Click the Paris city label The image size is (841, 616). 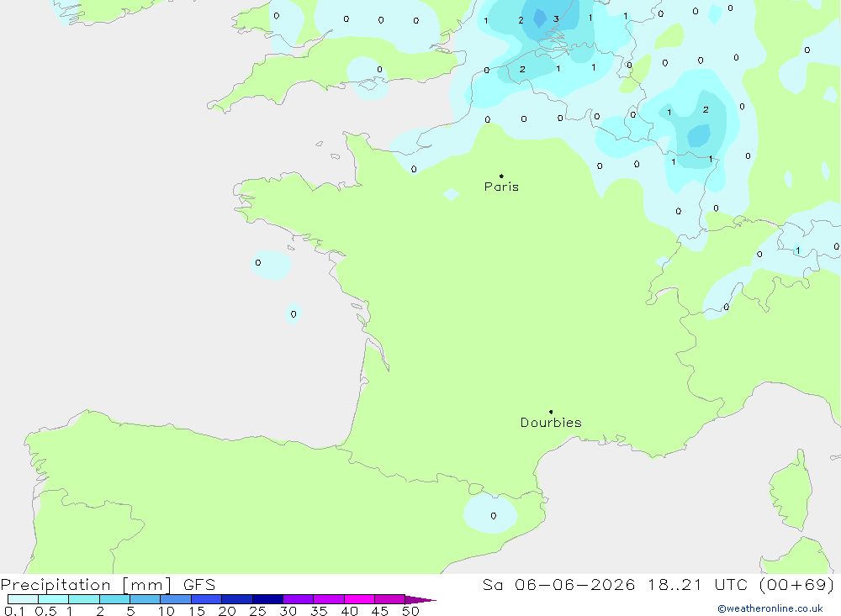point(501,187)
